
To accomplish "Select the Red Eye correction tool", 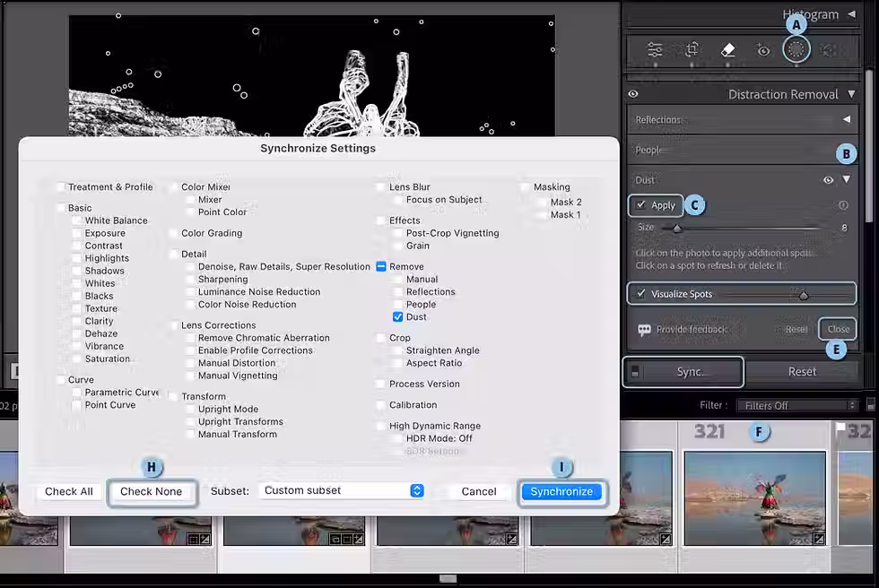I will pos(763,50).
